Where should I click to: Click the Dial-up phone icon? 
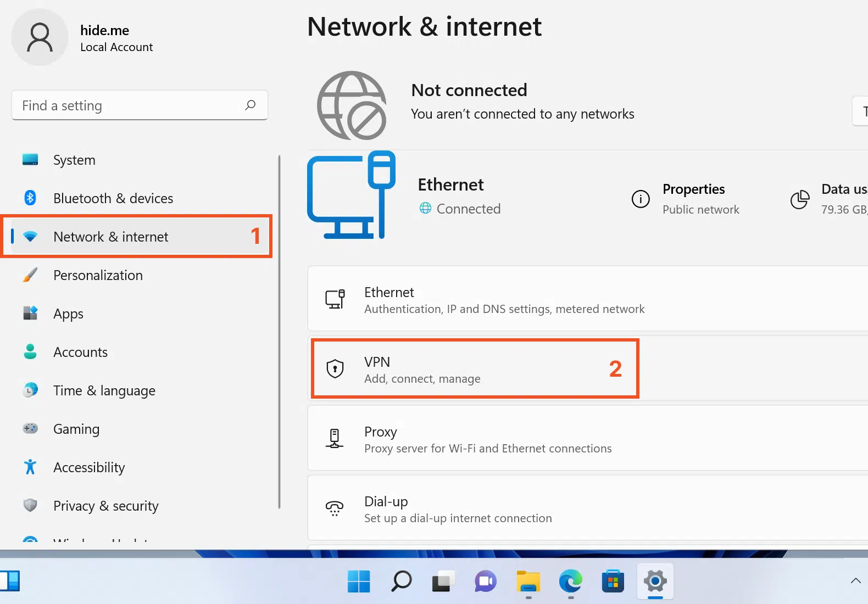[335, 508]
